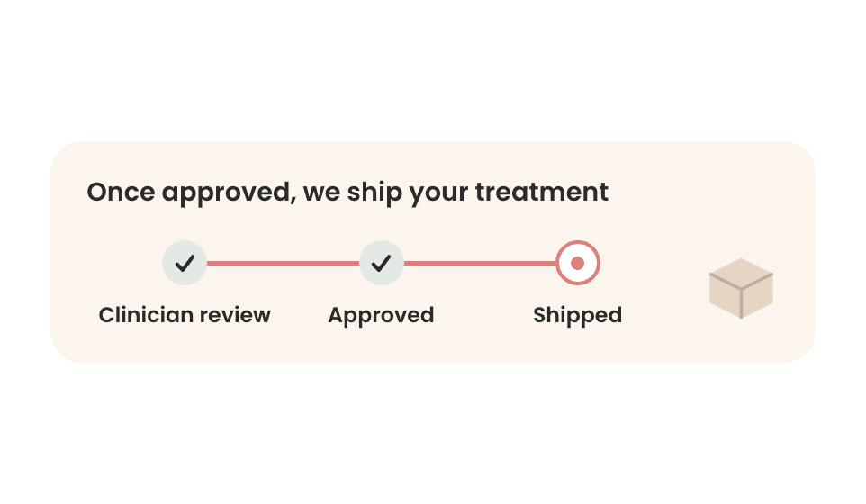Click progress line between Clinician review and Approved

283,264
